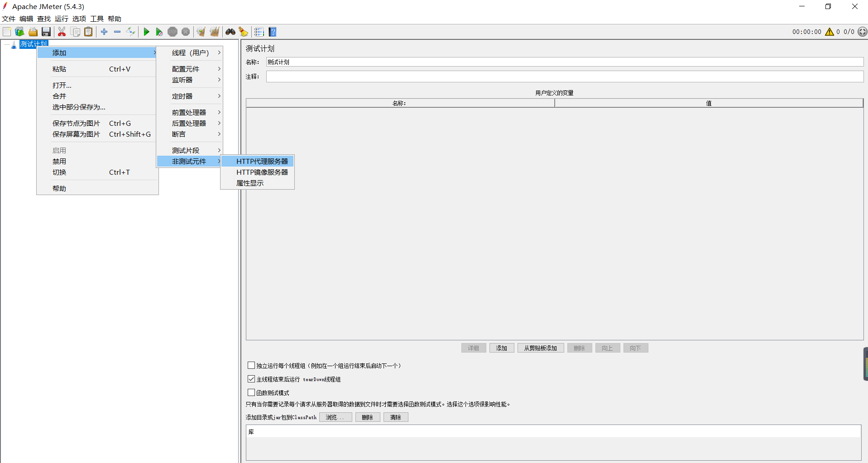868x463 pixels.
Task: Choose 保存屏幕为图片 in context menu
Action: click(97, 134)
